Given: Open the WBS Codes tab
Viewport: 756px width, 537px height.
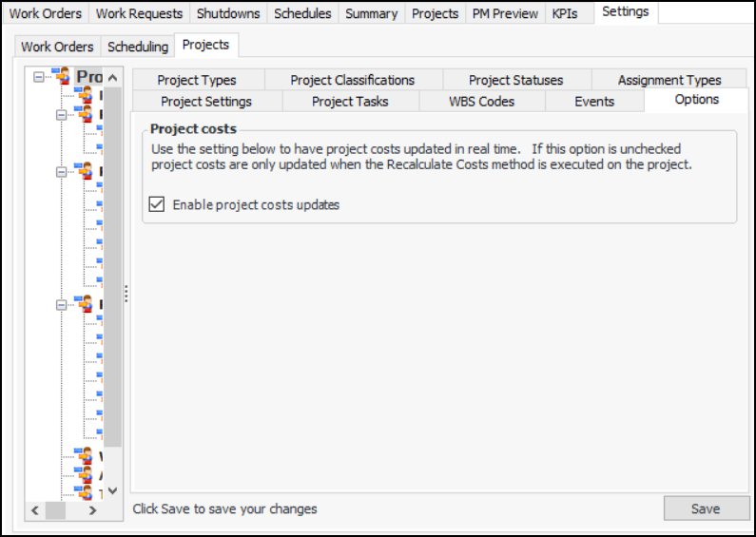Looking at the screenshot, I should [481, 102].
